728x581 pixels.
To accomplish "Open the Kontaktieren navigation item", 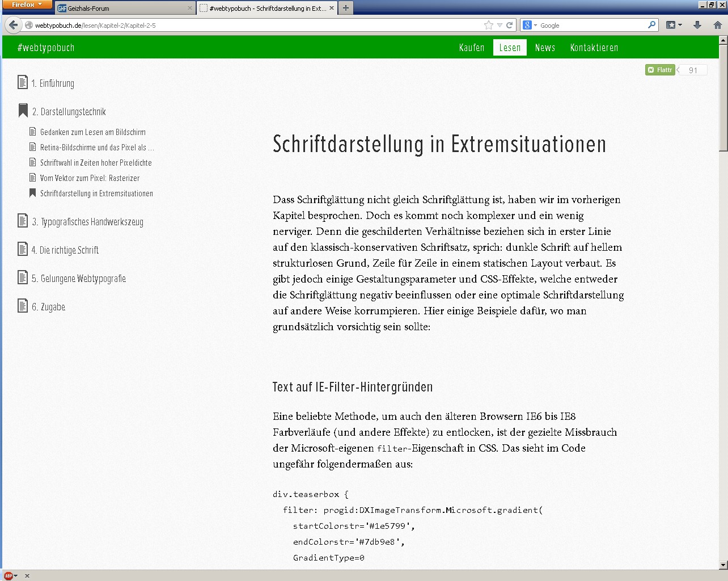I will pyautogui.click(x=594, y=48).
